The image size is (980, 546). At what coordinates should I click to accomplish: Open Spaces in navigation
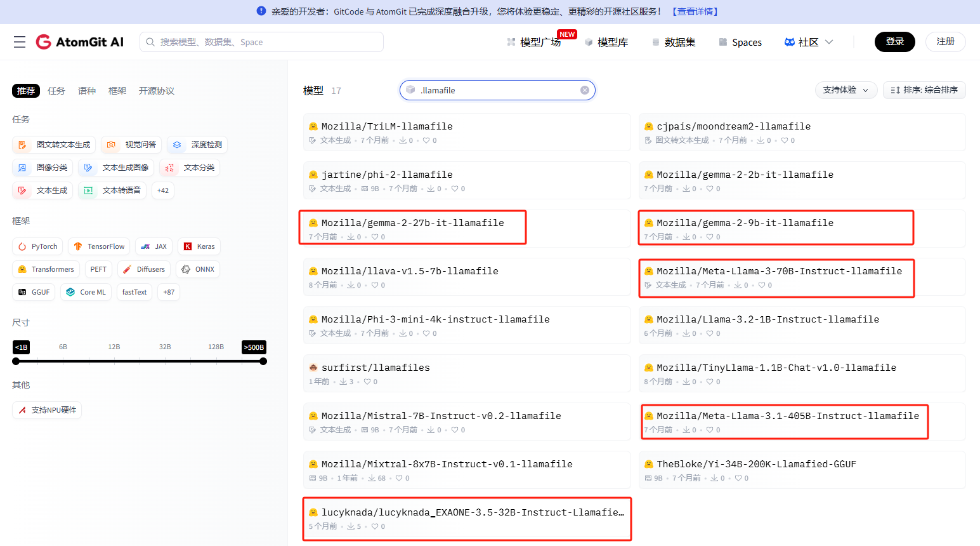click(x=740, y=42)
